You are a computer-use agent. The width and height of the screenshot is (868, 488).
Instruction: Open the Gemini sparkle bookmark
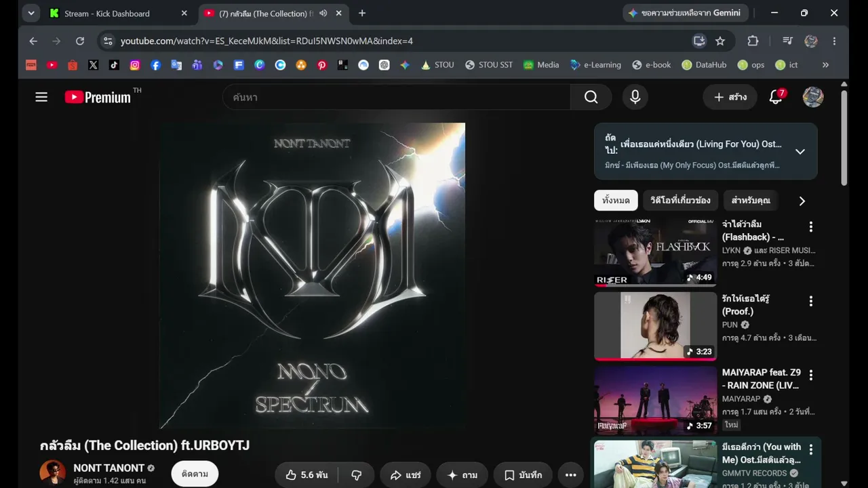pyautogui.click(x=405, y=65)
